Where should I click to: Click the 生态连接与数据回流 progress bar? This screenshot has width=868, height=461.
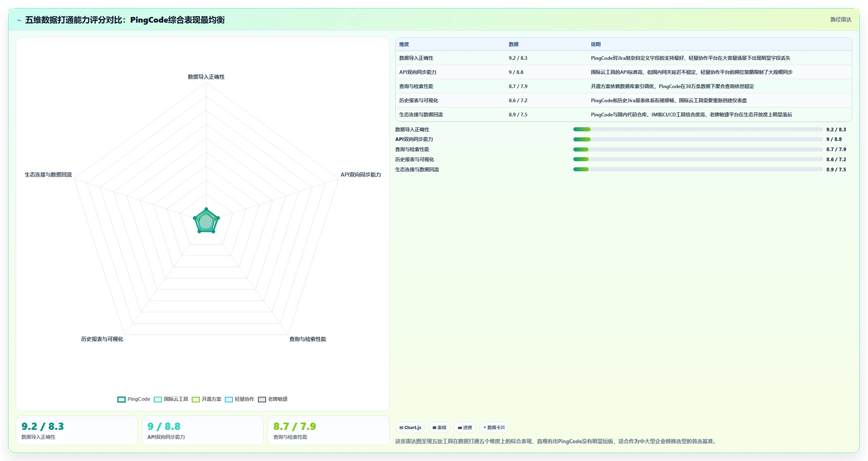(698, 169)
